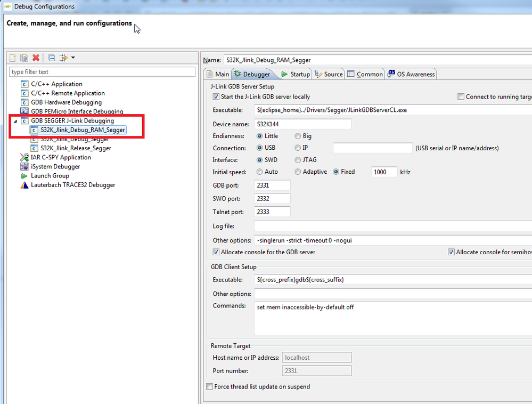Select Launch Group entry
Image resolution: width=532 pixels, height=404 pixels.
(x=50, y=175)
